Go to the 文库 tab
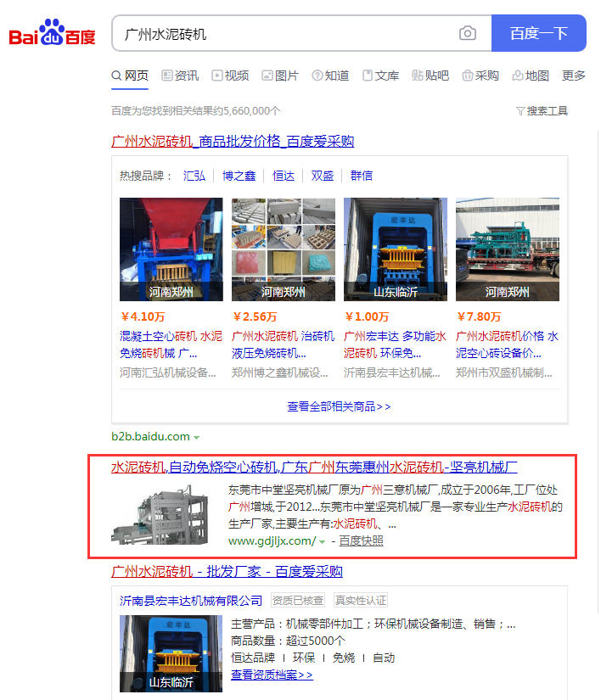The height and width of the screenshot is (700, 601). [x=380, y=76]
